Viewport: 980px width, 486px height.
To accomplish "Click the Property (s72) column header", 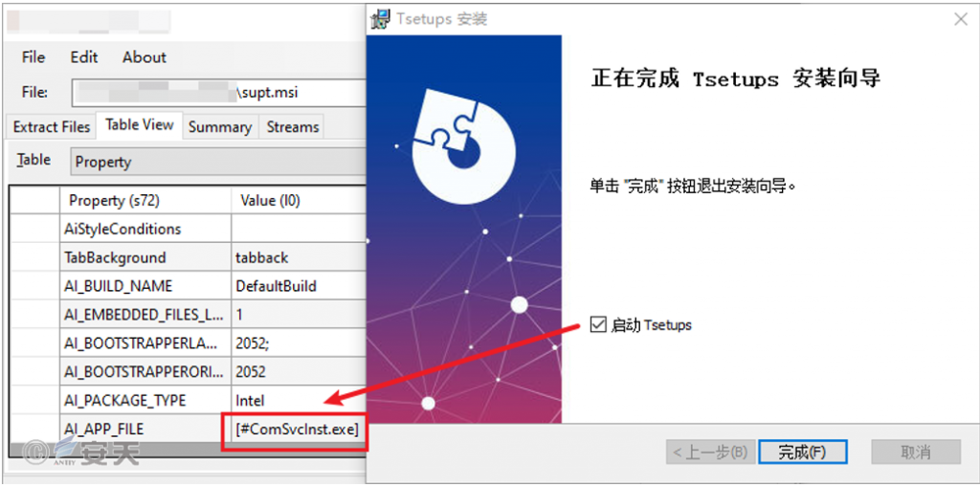I will click(x=145, y=201).
